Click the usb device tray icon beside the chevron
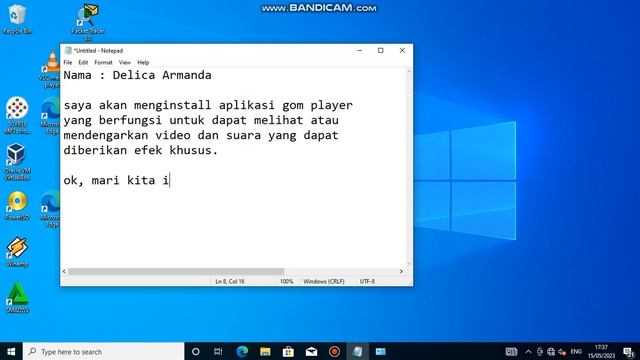Viewport: 640px width, 360px height. [540, 351]
